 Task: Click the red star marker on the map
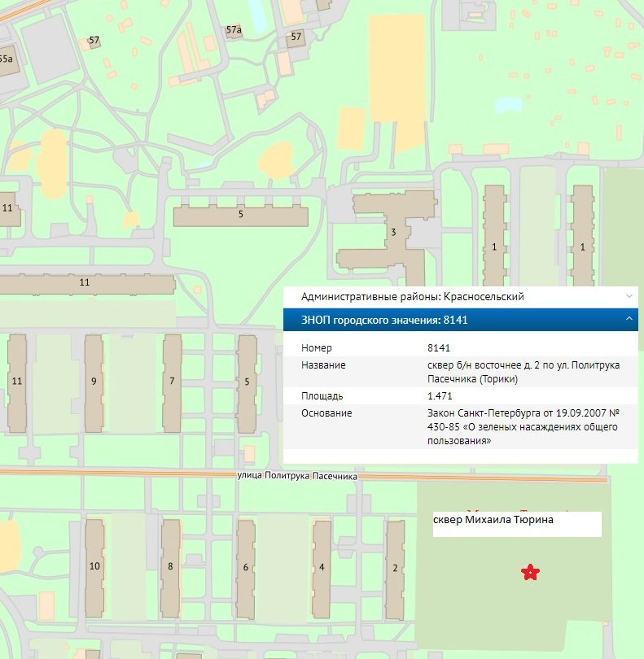[530, 572]
